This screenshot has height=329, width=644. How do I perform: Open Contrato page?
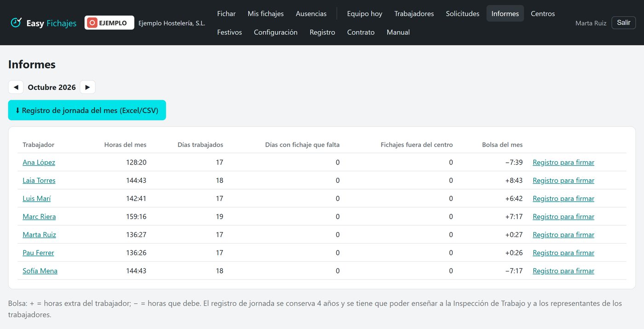pyautogui.click(x=361, y=32)
